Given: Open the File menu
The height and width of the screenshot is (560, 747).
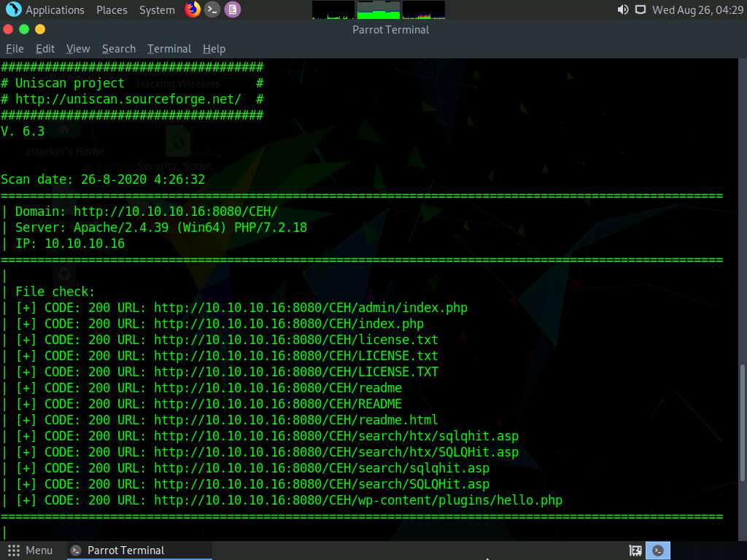Looking at the screenshot, I should click(15, 49).
